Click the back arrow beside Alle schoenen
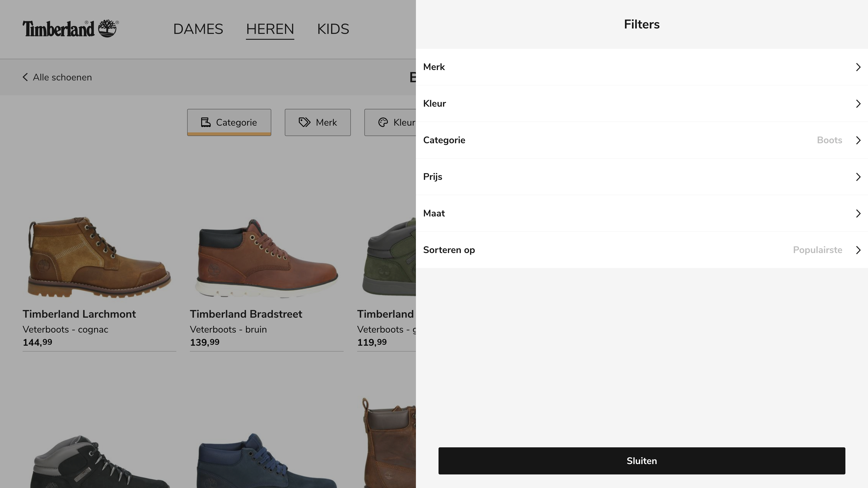The width and height of the screenshot is (868, 488). (x=25, y=77)
